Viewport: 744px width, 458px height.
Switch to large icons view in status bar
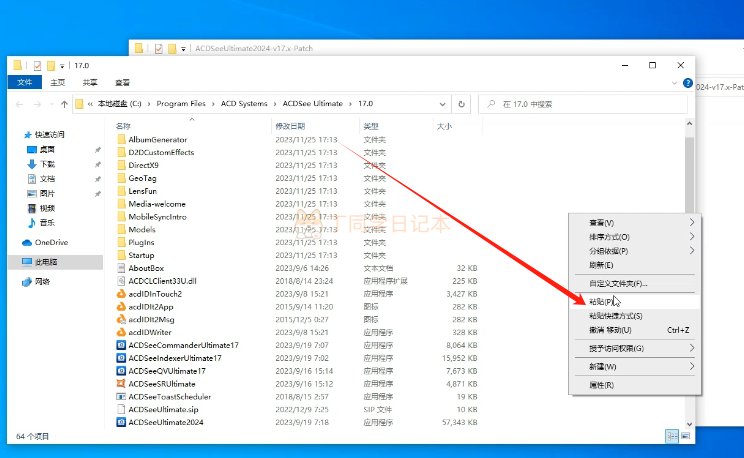click(687, 437)
